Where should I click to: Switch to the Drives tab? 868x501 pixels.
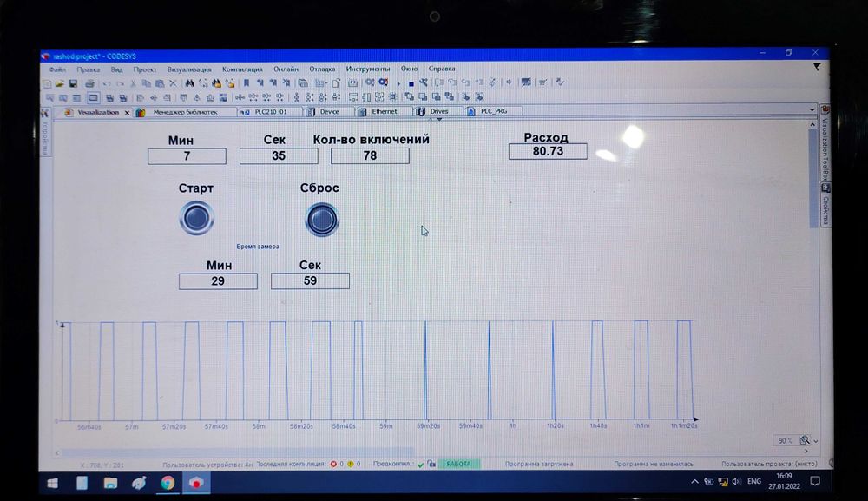click(438, 111)
